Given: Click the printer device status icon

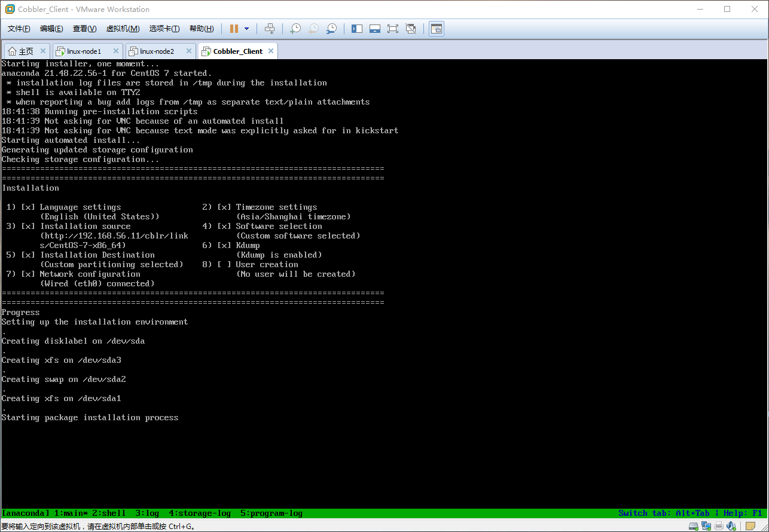Looking at the screenshot, I should tap(719, 526).
